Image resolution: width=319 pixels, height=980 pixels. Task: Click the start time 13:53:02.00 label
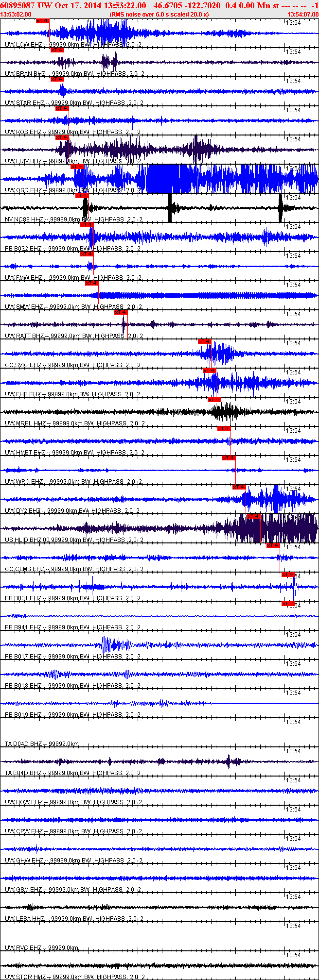click(16, 15)
